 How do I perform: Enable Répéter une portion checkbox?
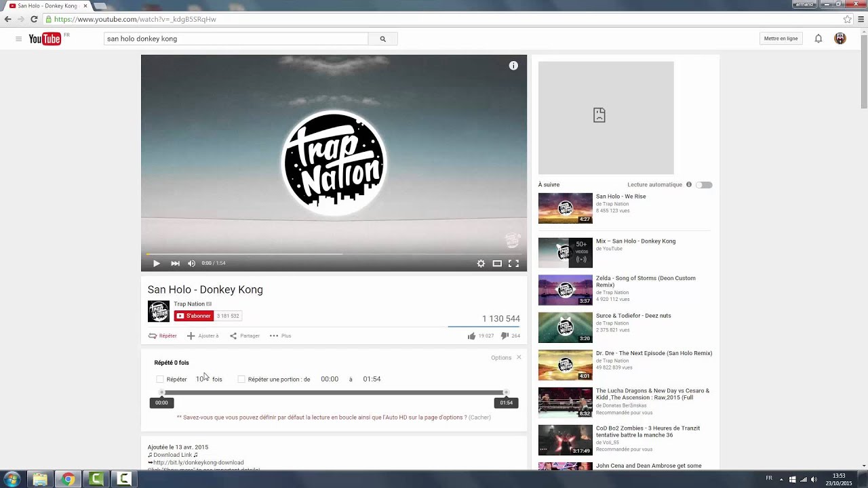click(241, 380)
